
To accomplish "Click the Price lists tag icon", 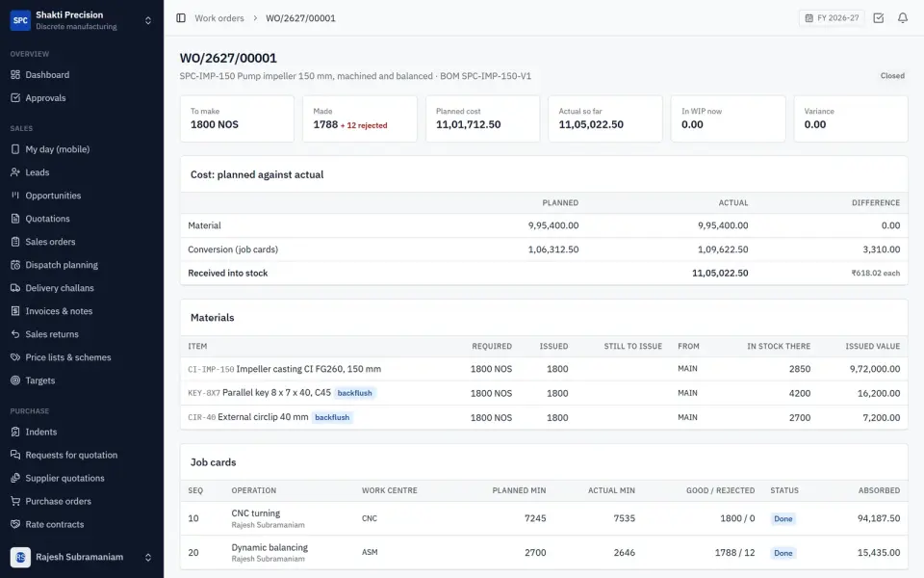I will coord(15,356).
